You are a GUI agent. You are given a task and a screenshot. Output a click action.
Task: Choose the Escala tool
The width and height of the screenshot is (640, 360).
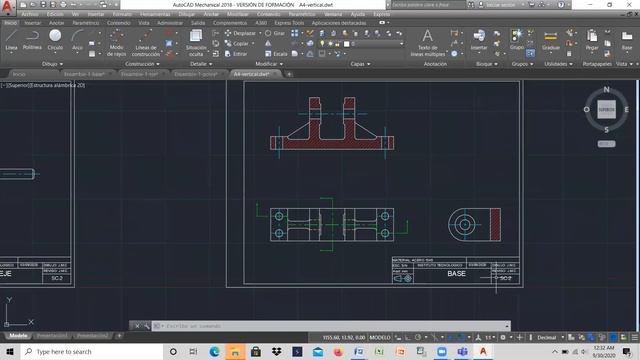[x=276, y=53]
